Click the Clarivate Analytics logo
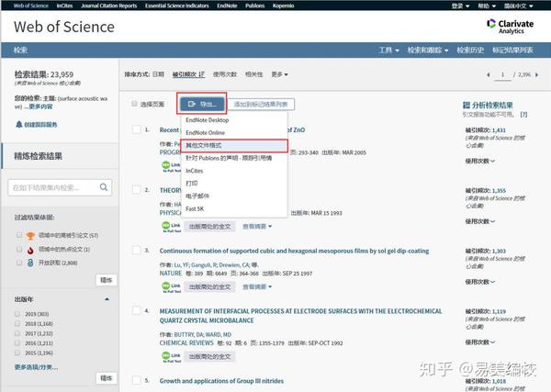The height and width of the screenshot is (392, 551). tap(511, 27)
